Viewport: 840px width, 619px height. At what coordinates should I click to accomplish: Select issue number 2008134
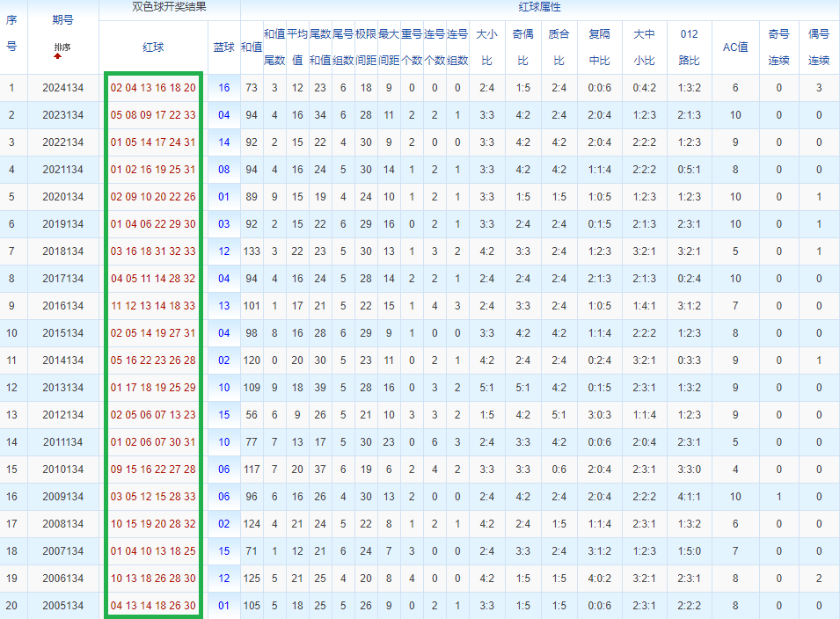63,524
